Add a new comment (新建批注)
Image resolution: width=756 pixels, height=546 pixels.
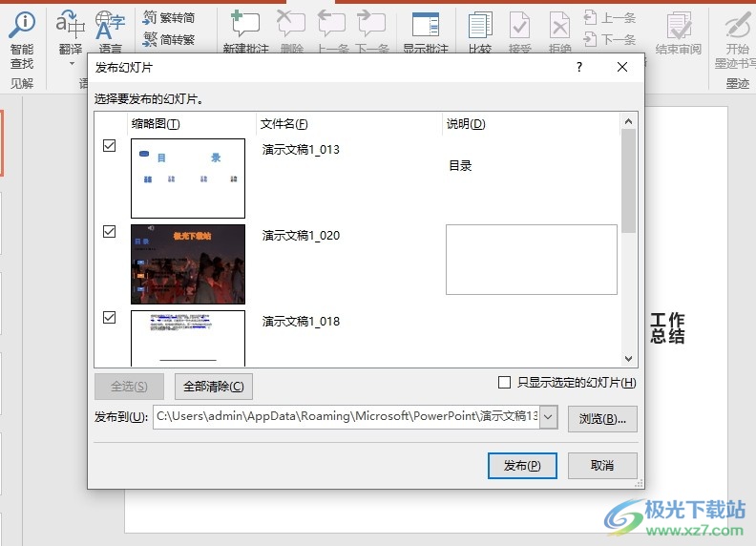[246, 31]
